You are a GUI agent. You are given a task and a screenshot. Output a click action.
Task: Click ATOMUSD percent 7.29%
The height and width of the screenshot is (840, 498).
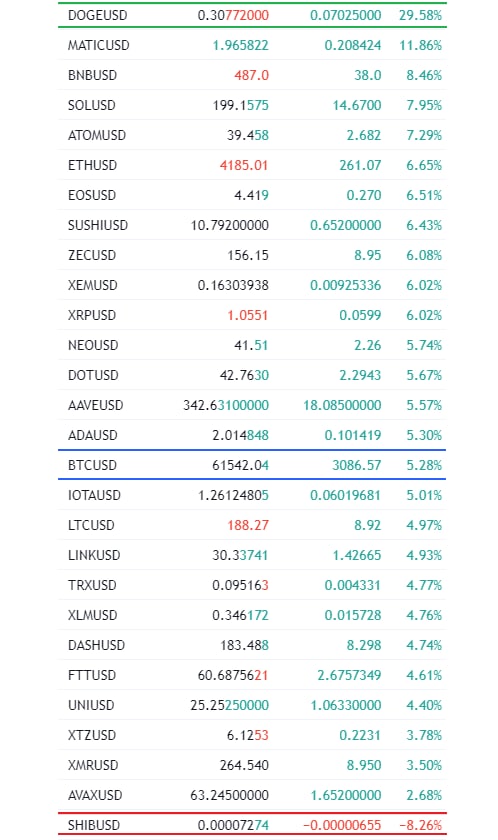tap(424, 135)
